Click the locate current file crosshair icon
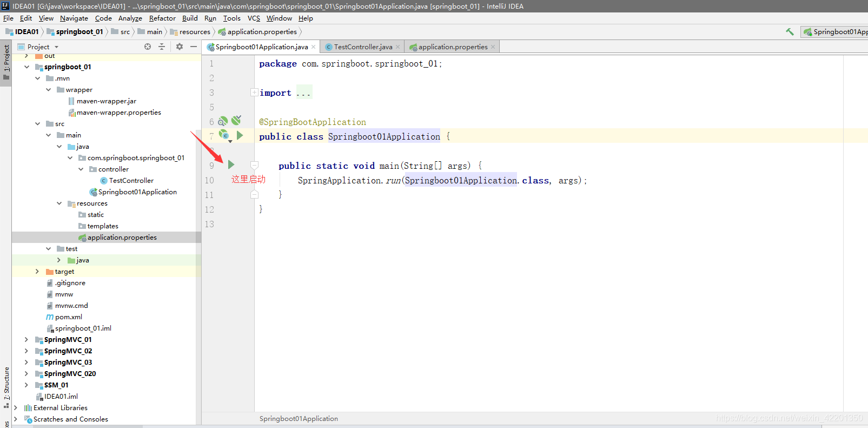This screenshot has height=428, width=868. click(148, 47)
